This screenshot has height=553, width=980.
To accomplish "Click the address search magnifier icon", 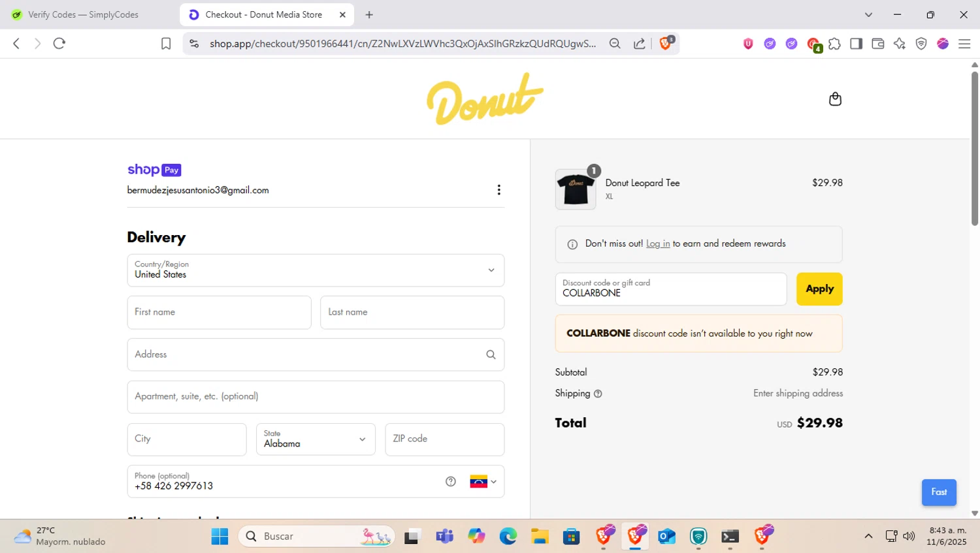I will pyautogui.click(x=491, y=355).
